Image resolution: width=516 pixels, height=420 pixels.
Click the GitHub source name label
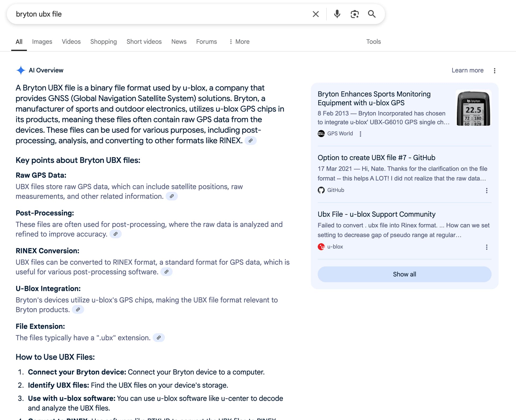coord(336,190)
